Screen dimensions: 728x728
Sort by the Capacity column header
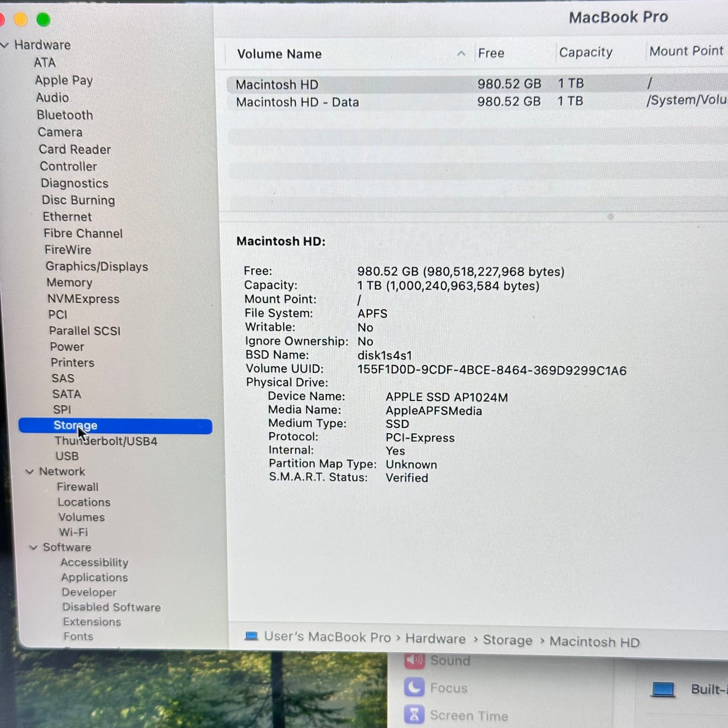click(x=586, y=52)
